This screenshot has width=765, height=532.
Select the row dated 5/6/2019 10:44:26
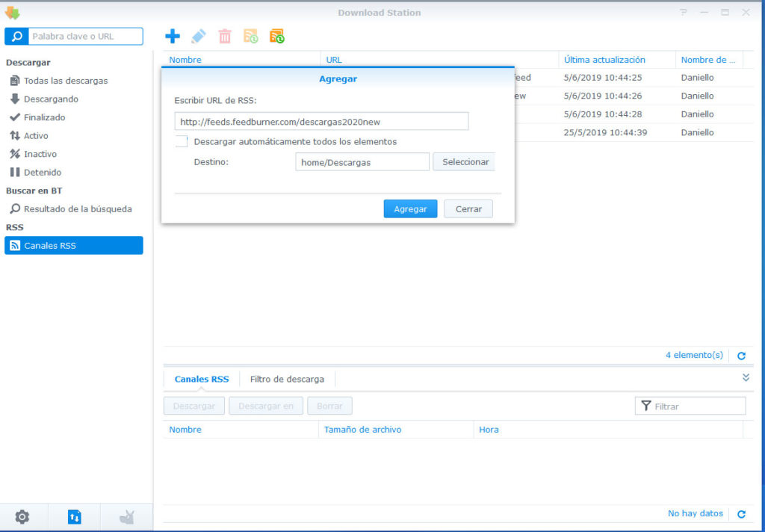pos(634,96)
